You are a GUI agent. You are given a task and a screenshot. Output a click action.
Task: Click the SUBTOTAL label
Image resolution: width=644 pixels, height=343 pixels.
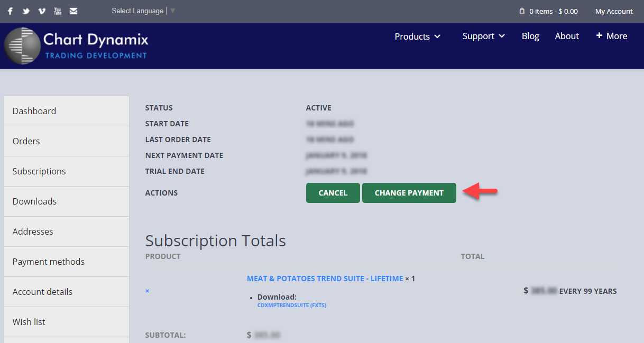click(x=165, y=335)
